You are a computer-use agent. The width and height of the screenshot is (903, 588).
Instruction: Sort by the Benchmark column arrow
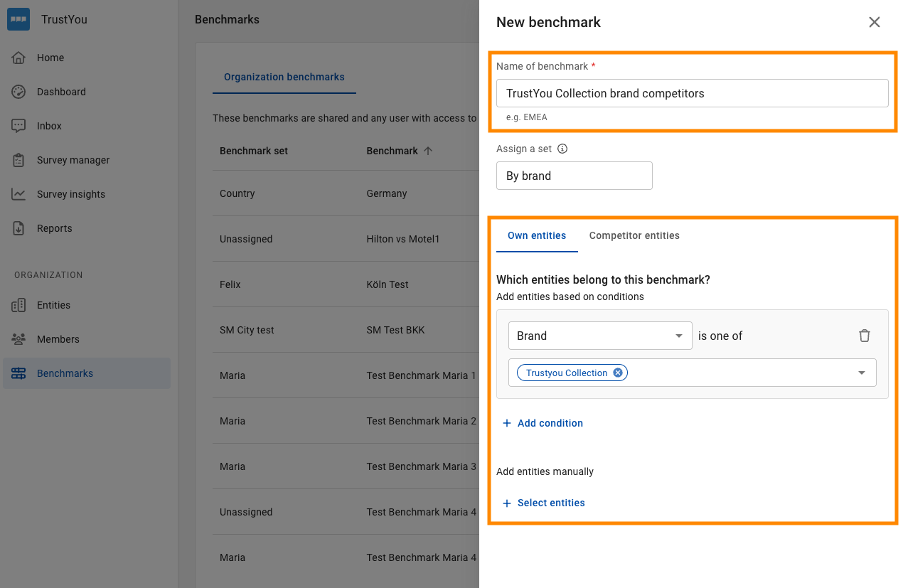click(x=428, y=151)
